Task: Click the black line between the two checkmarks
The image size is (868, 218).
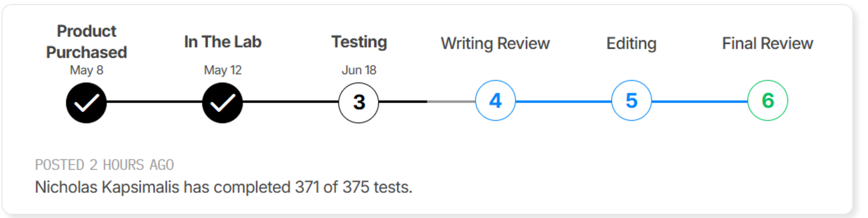Action: [154, 101]
